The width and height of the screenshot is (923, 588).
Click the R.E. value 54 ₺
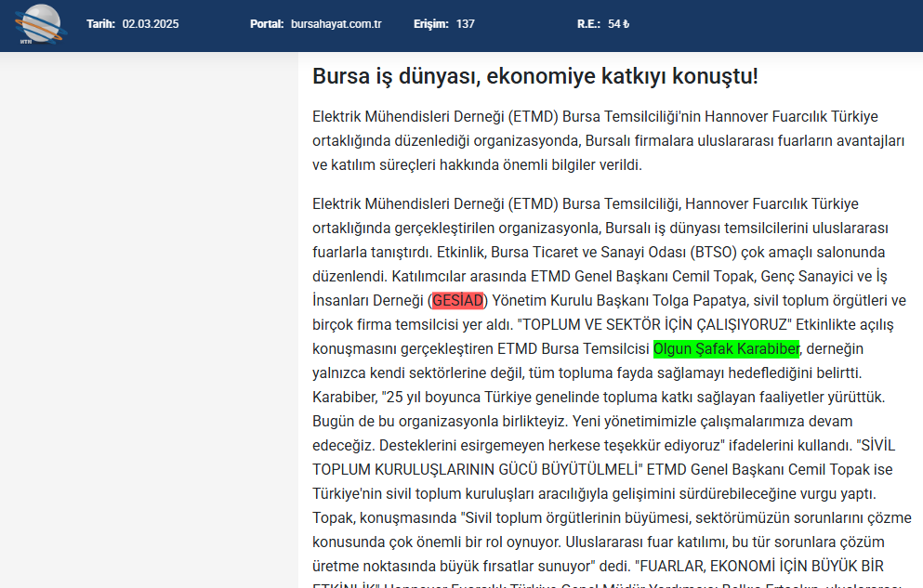pos(619,24)
